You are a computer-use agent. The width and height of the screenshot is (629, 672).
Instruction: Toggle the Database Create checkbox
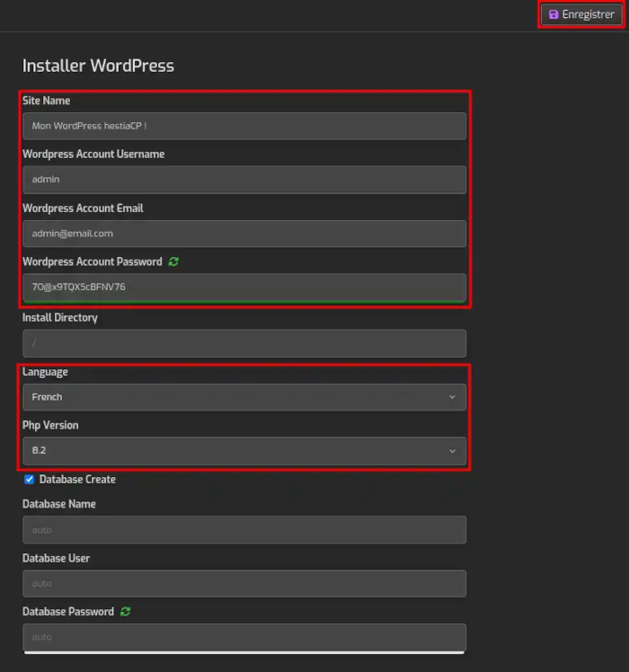click(29, 480)
